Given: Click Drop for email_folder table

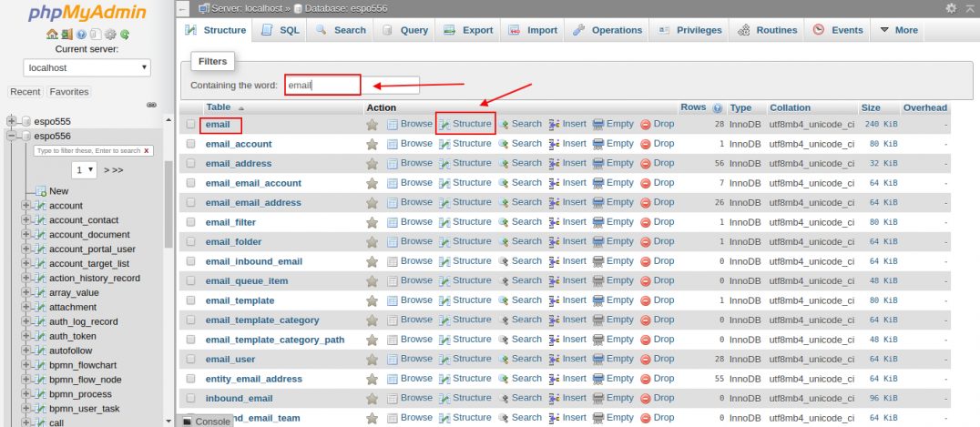Looking at the screenshot, I should tap(657, 241).
